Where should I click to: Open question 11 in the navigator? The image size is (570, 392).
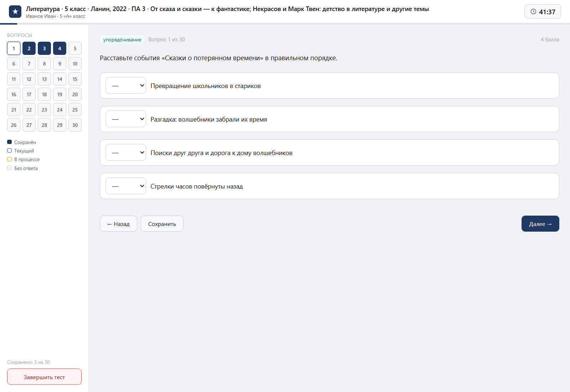click(x=14, y=79)
